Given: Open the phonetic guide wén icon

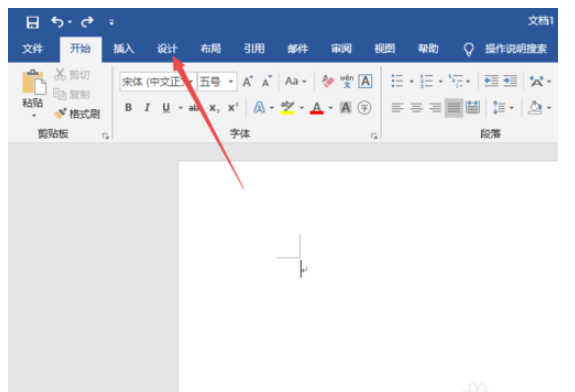Looking at the screenshot, I should 347,81.
